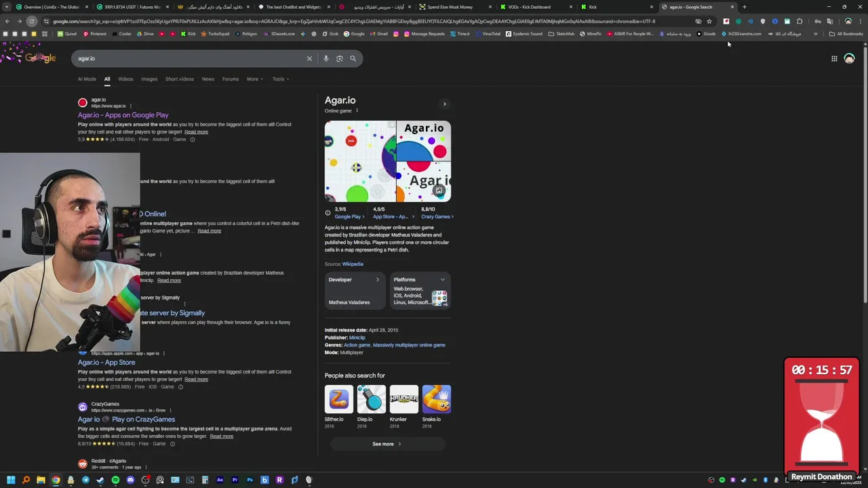This screenshot has height=488, width=868.
Task: Expand the Platforms card
Action: [420, 291]
